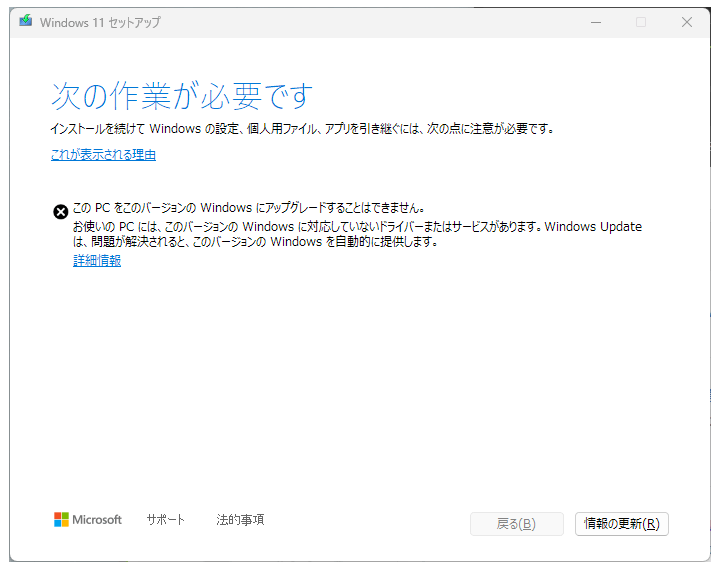Open the これが表示される理由 link
The width and height of the screenshot is (724, 573).
tap(103, 155)
